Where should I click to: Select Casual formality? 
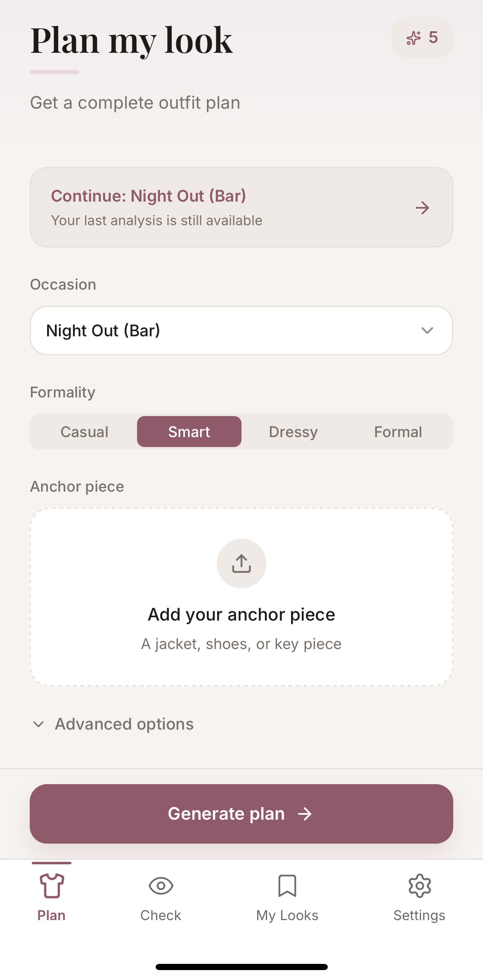(84, 432)
